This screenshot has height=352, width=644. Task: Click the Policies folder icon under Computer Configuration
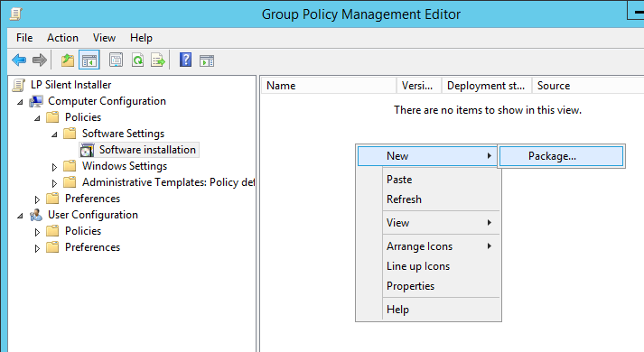[x=52, y=117]
